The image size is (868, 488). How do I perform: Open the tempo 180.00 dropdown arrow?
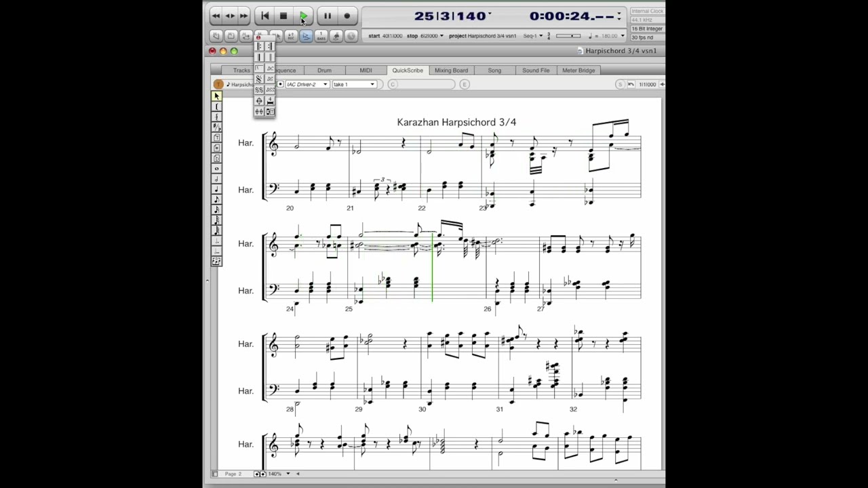coord(623,36)
